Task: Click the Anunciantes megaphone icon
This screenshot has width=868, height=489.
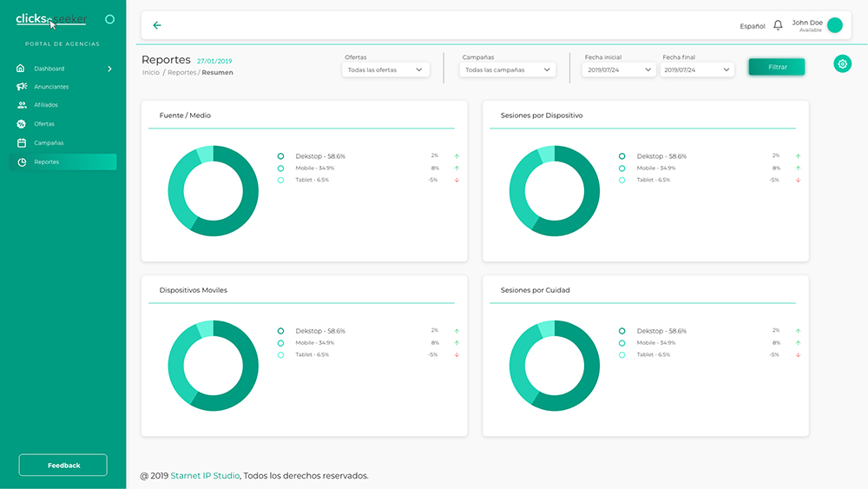Action: 22,87
